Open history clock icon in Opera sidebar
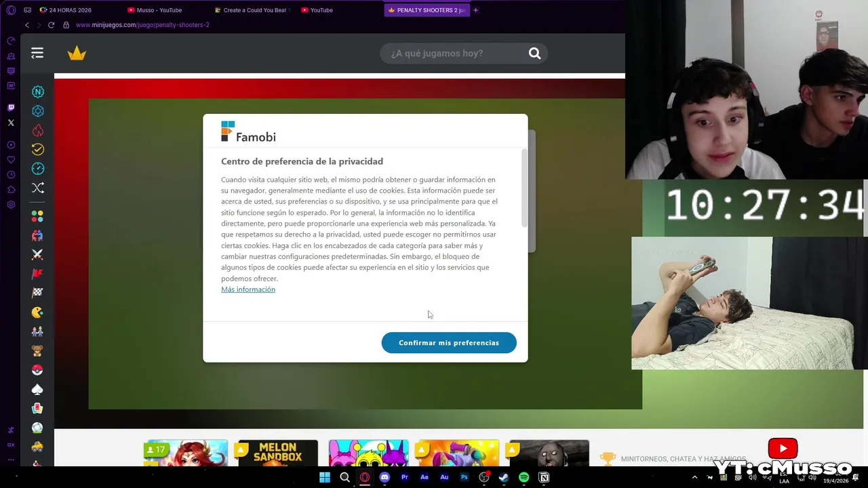868x488 pixels. (11, 175)
